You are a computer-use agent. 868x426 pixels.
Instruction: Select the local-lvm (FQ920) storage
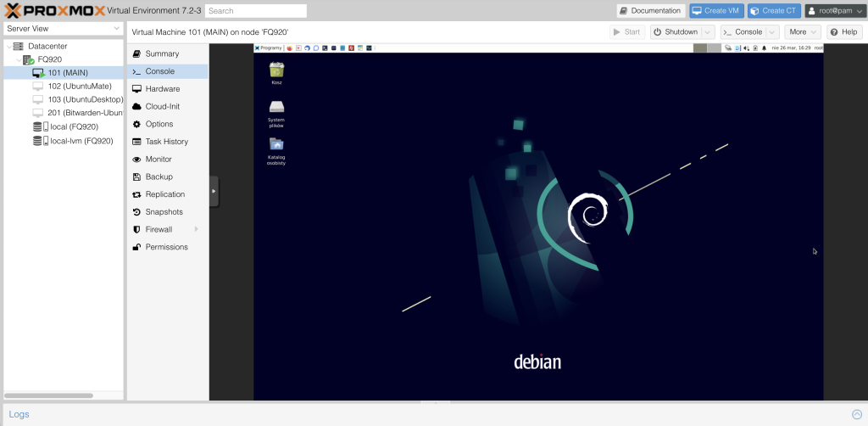click(81, 141)
